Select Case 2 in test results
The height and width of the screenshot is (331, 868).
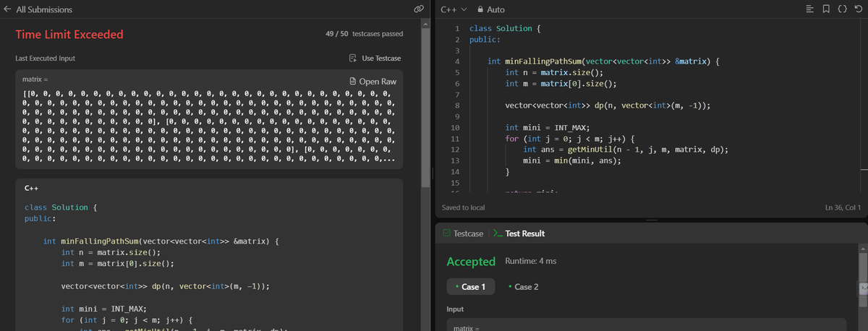524,287
